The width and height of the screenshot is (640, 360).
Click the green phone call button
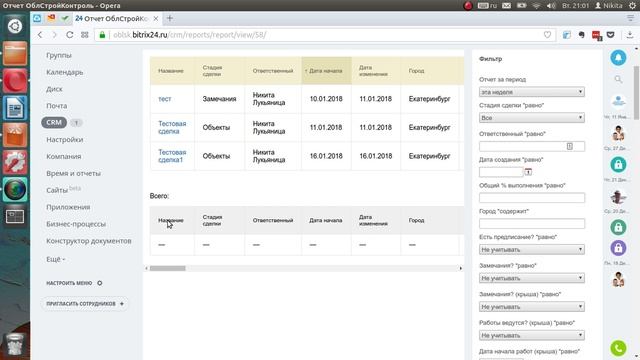tap(618, 348)
